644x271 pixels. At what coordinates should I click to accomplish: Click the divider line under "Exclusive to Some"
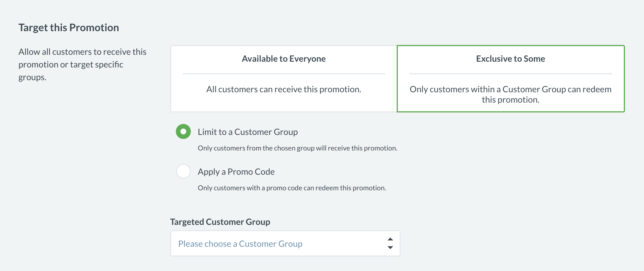[511, 74]
